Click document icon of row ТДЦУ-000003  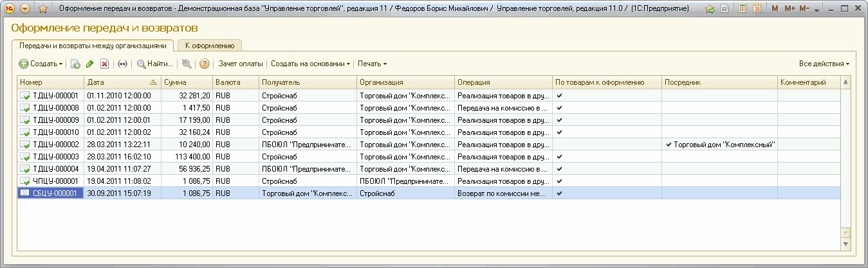tap(25, 156)
